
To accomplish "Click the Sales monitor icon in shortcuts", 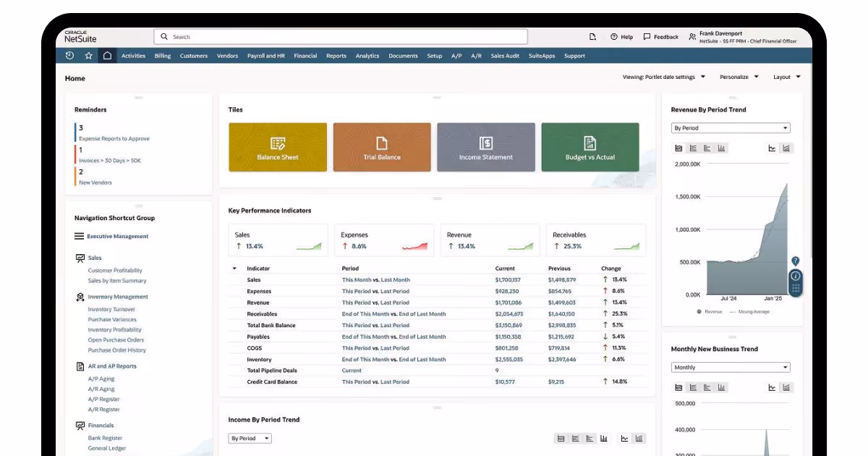I will [80, 258].
